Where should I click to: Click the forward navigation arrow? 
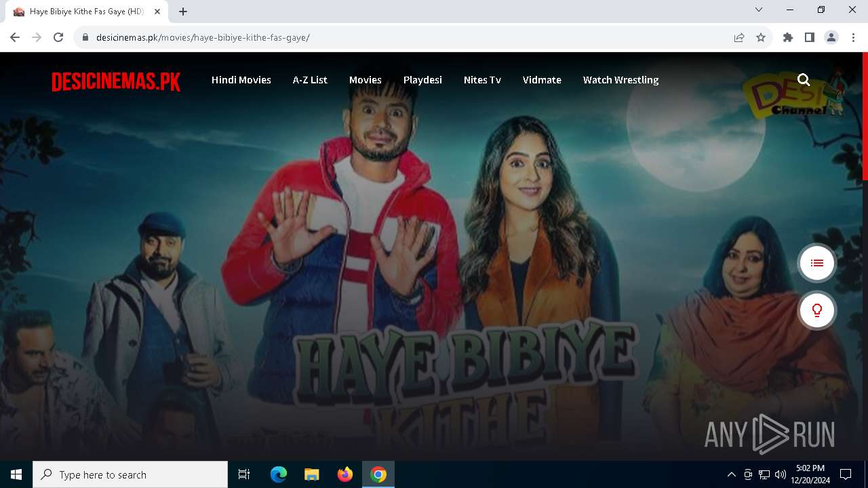37,37
